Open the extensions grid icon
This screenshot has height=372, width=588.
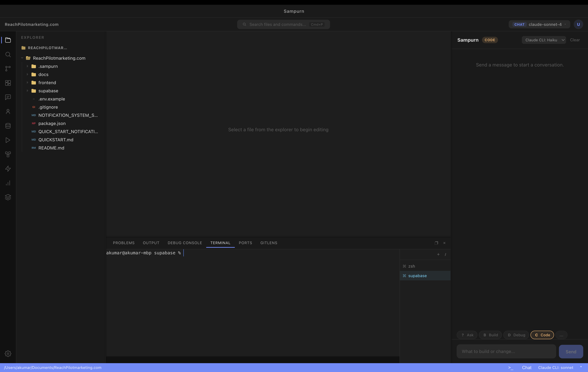(x=8, y=83)
